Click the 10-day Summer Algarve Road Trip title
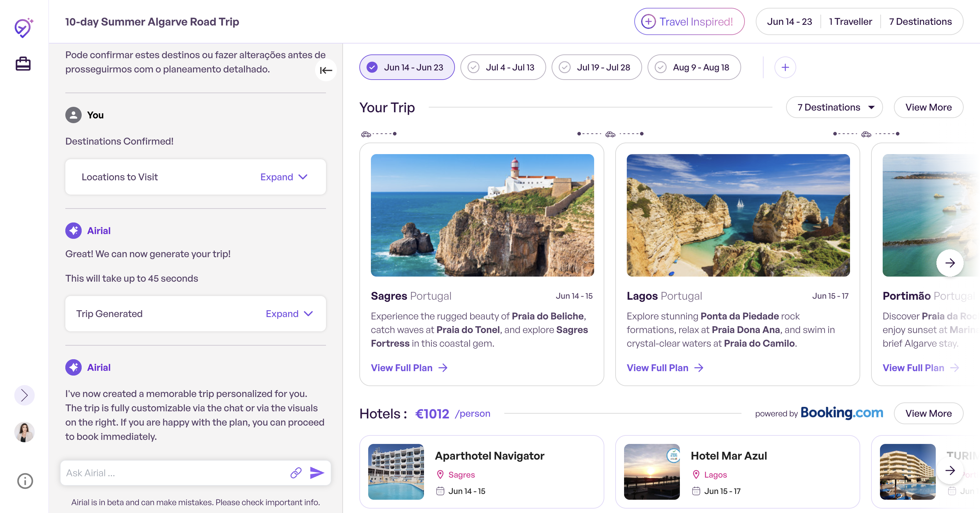This screenshot has height=513, width=980. pos(152,22)
